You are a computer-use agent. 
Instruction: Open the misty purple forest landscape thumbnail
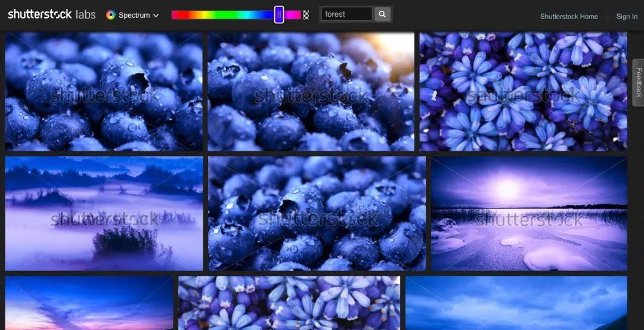(x=104, y=213)
